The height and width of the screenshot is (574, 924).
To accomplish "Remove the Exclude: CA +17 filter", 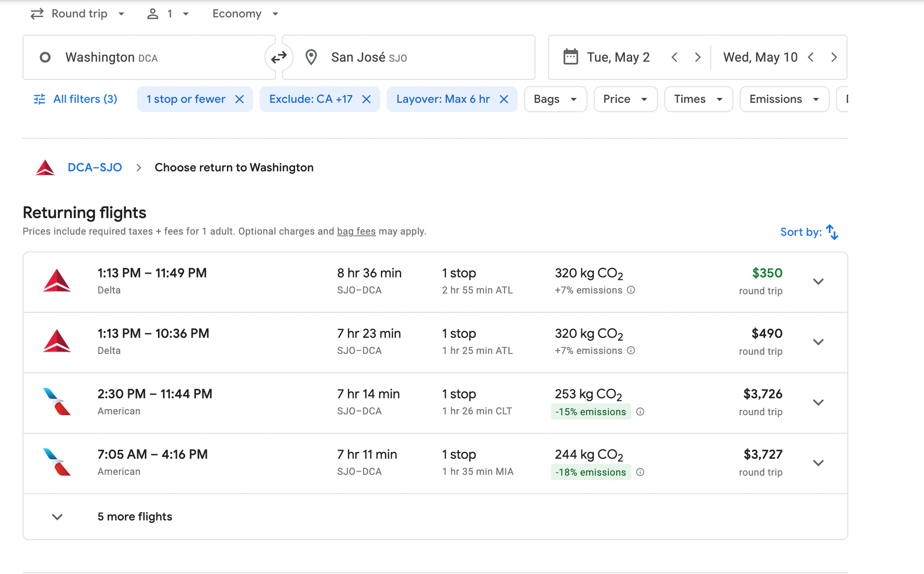I will point(366,99).
